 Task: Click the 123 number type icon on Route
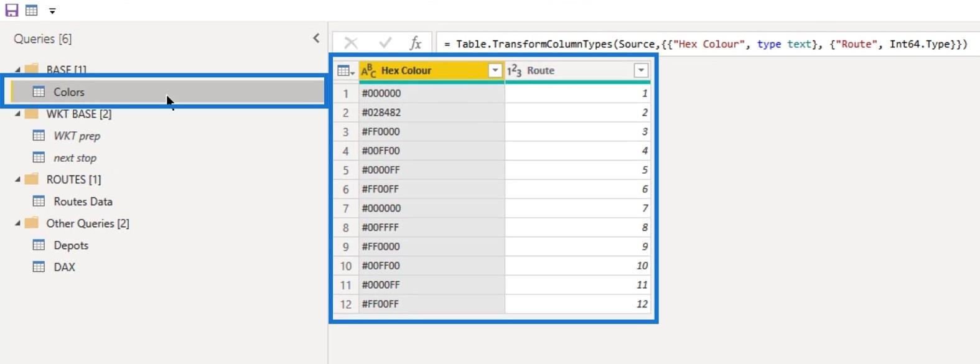click(x=514, y=71)
